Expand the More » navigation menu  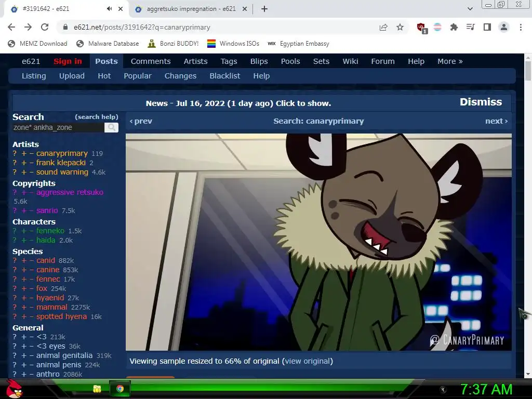450,61
